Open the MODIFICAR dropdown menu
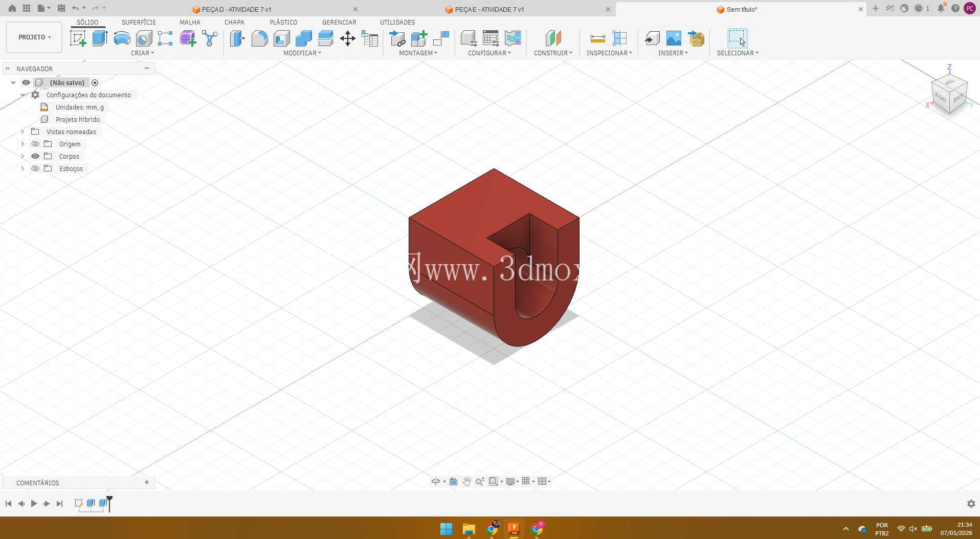This screenshot has height=539, width=980. [x=302, y=53]
